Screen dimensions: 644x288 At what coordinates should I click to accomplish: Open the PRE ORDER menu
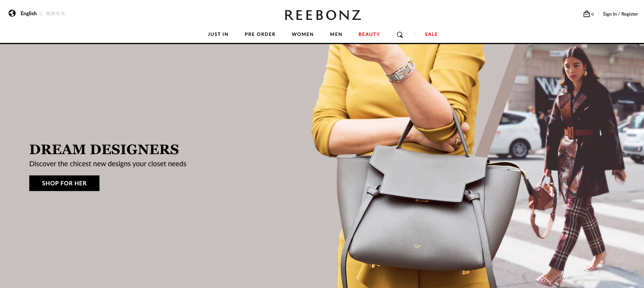[x=260, y=34]
